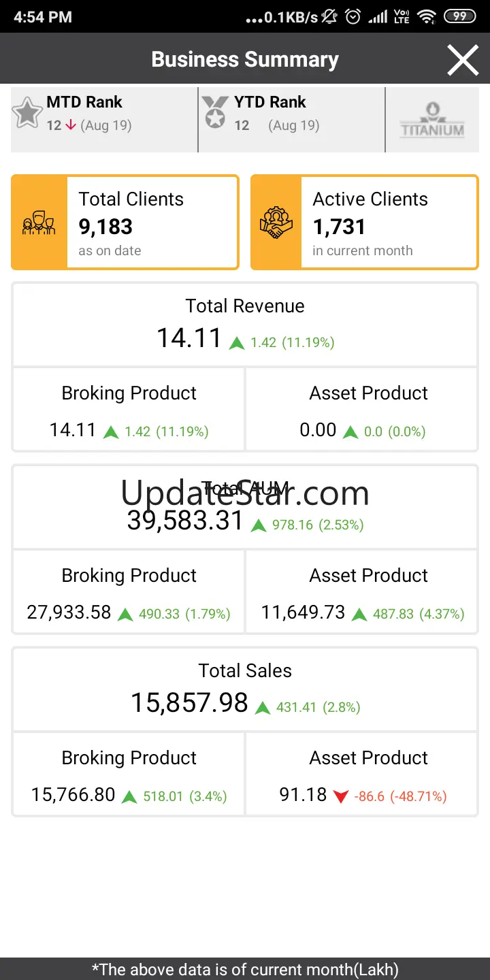Select the Total AUM figure 39,583.31
490x980 pixels.
(185, 521)
